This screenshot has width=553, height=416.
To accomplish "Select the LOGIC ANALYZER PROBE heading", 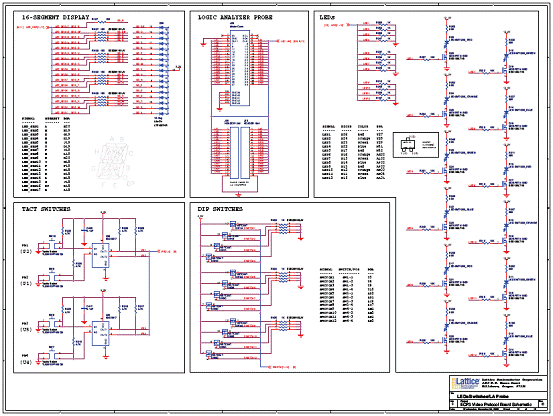I will pyautogui.click(x=235, y=17).
